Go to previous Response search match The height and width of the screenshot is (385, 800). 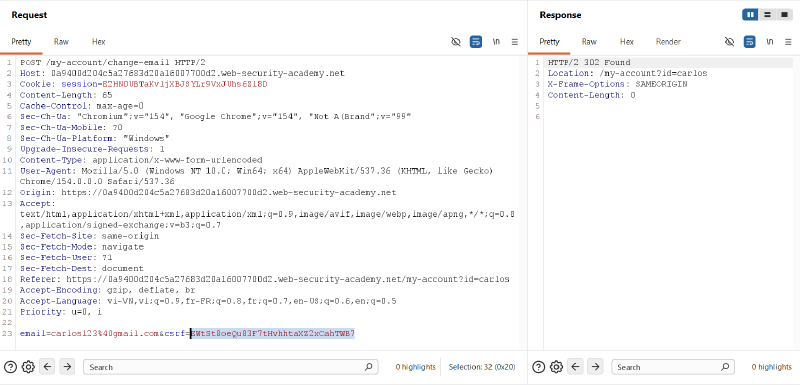(575, 366)
